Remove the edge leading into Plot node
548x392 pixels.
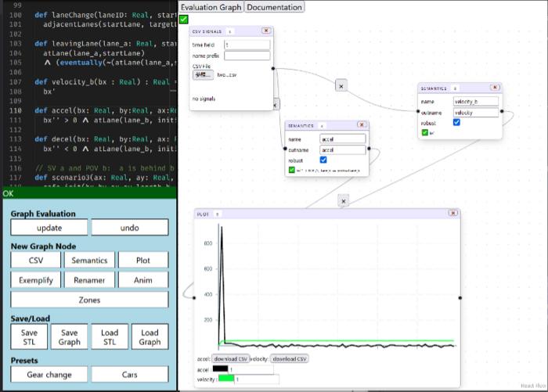coord(342,201)
